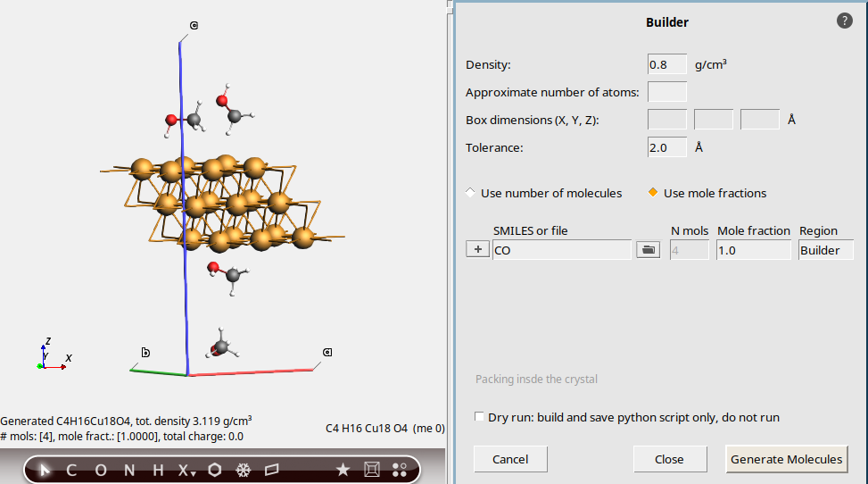Click the wireframe box view icon
The width and height of the screenshot is (868, 484).
pos(372,470)
